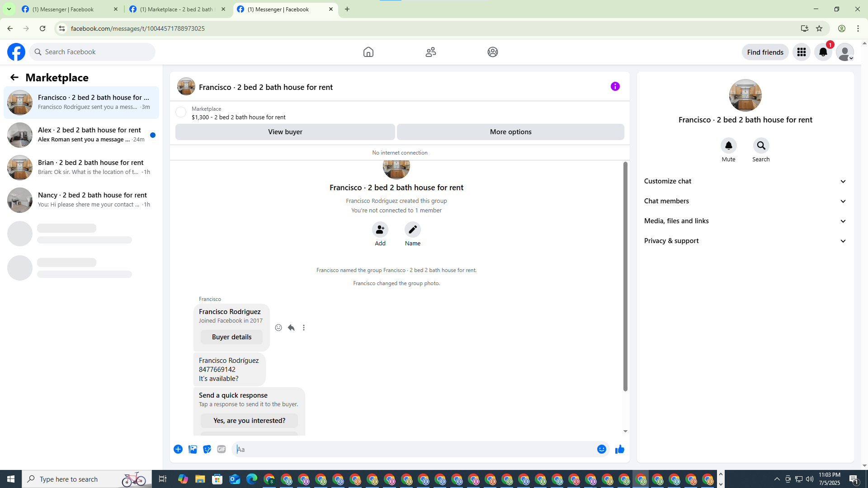This screenshot has height=488, width=868.
Task: Attach a photo file icon
Action: tap(193, 449)
